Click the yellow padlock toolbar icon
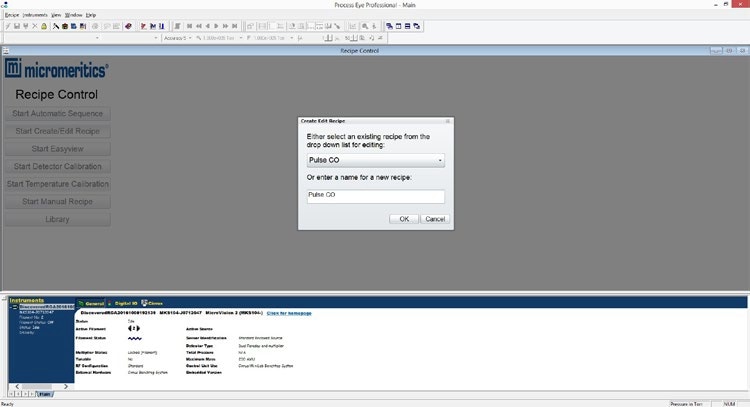The height and width of the screenshot is (407, 750). click(x=44, y=26)
